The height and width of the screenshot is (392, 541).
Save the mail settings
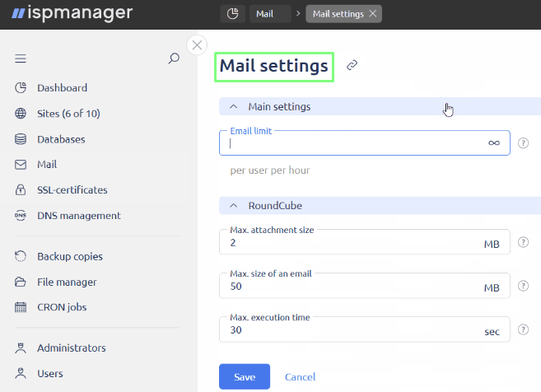pyautogui.click(x=245, y=376)
